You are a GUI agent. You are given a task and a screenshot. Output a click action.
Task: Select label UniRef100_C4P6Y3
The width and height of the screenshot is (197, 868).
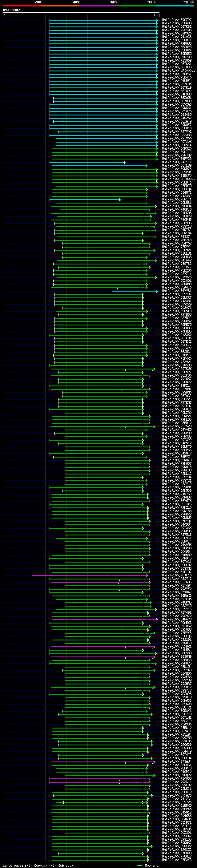(177, 620)
